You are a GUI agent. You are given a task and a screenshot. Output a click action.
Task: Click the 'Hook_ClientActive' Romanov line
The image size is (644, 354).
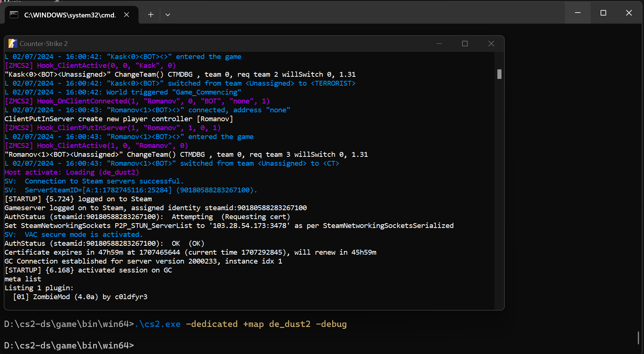pyautogui.click(x=96, y=146)
